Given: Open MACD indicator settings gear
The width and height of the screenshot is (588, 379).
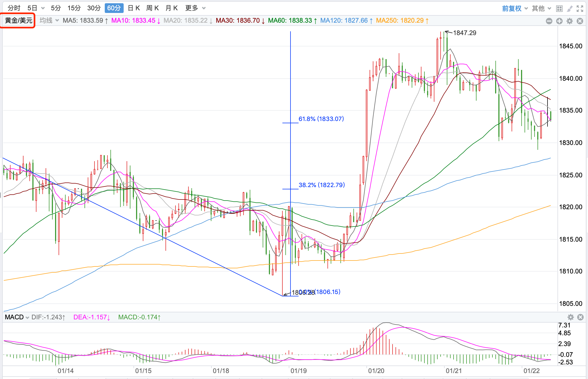Looking at the screenshot, I should pyautogui.click(x=570, y=317).
